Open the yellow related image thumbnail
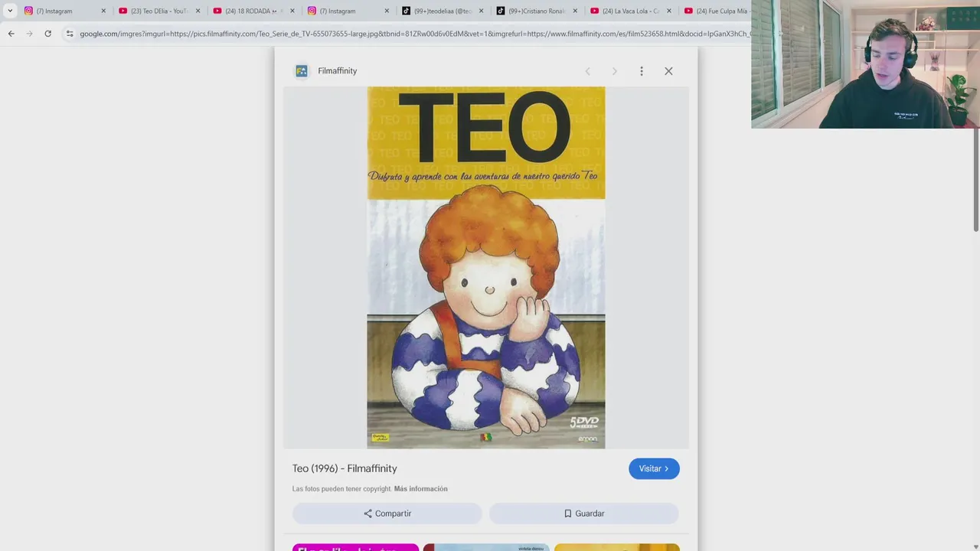The height and width of the screenshot is (551, 980). pos(617,547)
